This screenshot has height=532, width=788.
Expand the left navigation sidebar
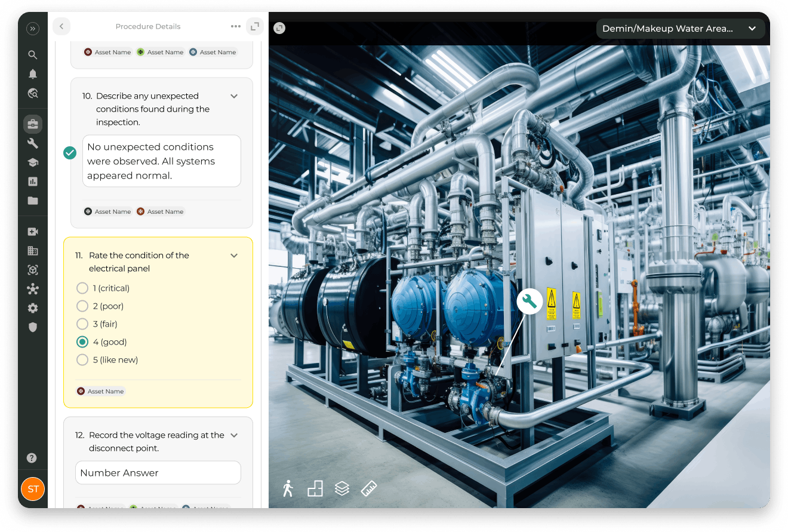[x=33, y=29]
